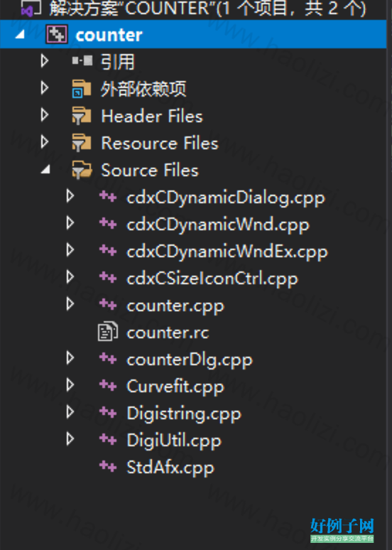
Task: Select the file name counter.cpp
Action: [175, 306]
